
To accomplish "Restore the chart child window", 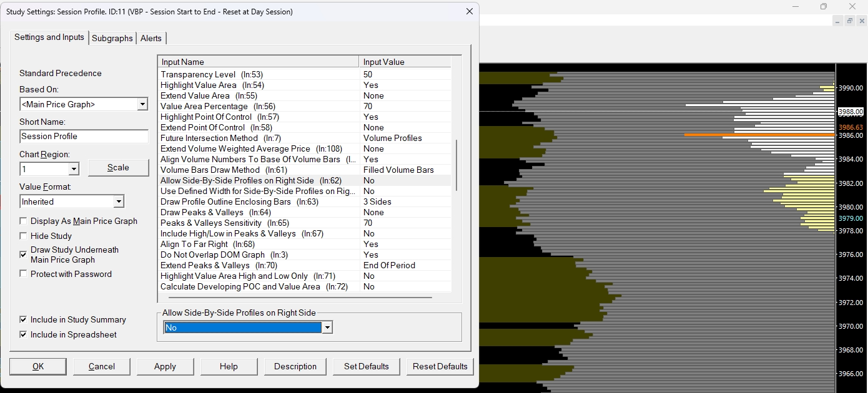I will (x=850, y=21).
